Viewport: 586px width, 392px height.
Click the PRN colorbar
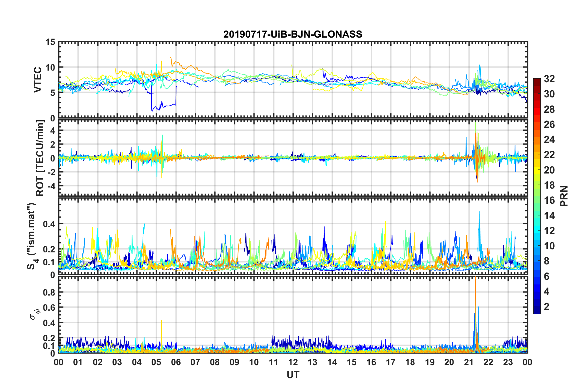[x=537, y=196]
